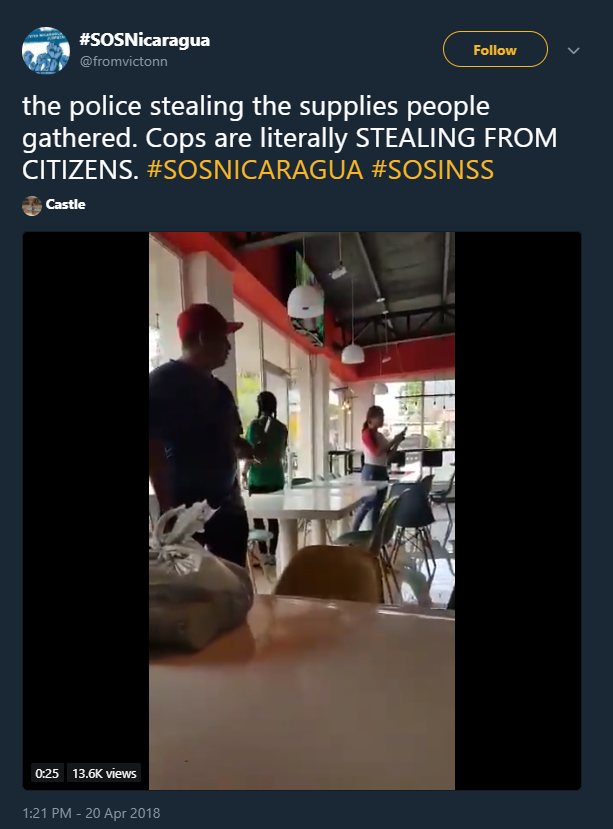Click the small Castle avatar icon
The image size is (613, 829).
point(32,206)
